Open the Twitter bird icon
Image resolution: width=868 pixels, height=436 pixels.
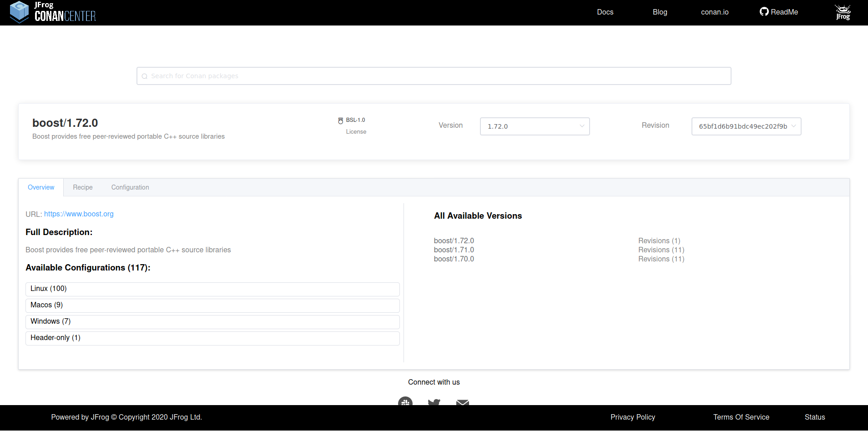(x=434, y=402)
